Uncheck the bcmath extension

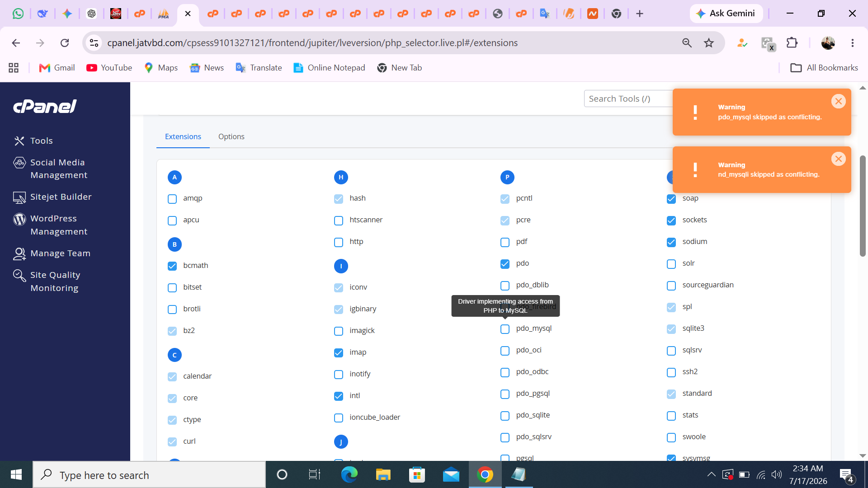[172, 266]
